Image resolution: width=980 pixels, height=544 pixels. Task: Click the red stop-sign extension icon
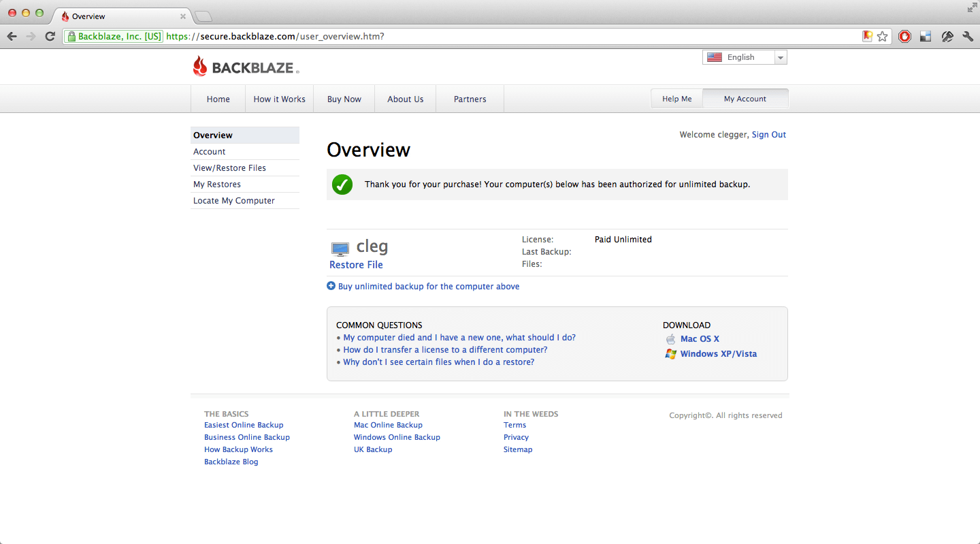coord(904,36)
